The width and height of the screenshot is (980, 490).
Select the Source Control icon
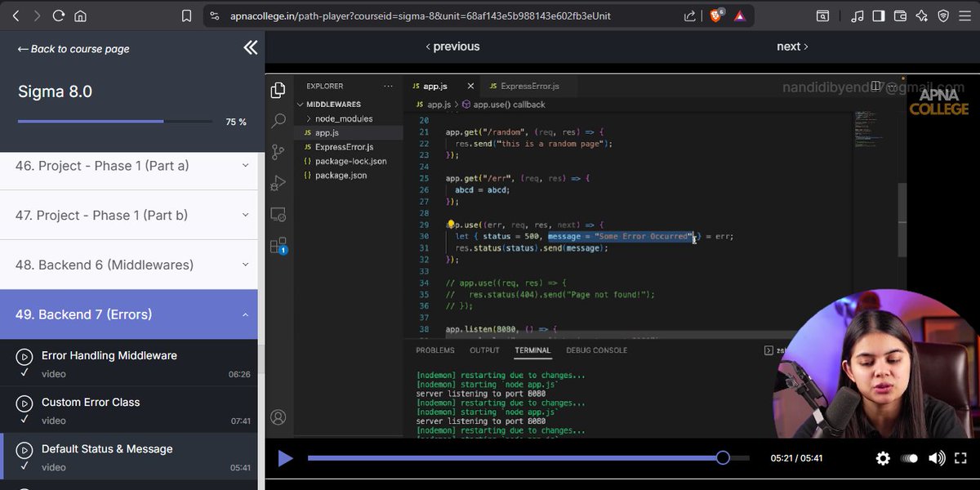click(278, 152)
